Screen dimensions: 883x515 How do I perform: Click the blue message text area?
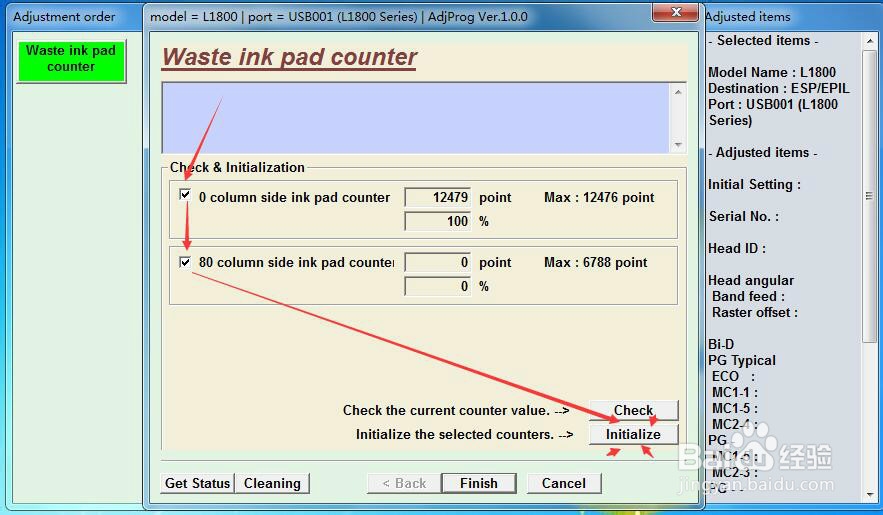[416, 118]
